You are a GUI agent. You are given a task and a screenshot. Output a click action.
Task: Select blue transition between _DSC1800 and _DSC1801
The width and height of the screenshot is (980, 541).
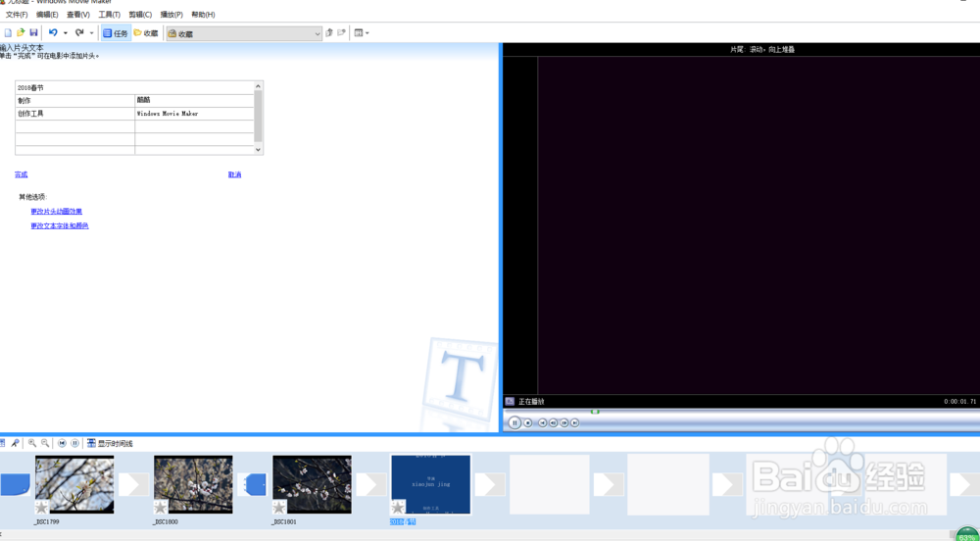253,484
